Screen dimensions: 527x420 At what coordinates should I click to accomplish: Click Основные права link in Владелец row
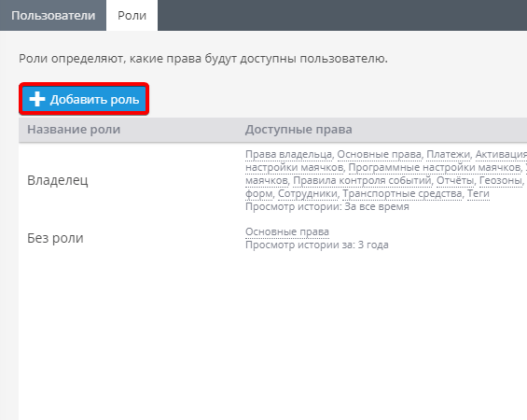pyautogui.click(x=379, y=154)
